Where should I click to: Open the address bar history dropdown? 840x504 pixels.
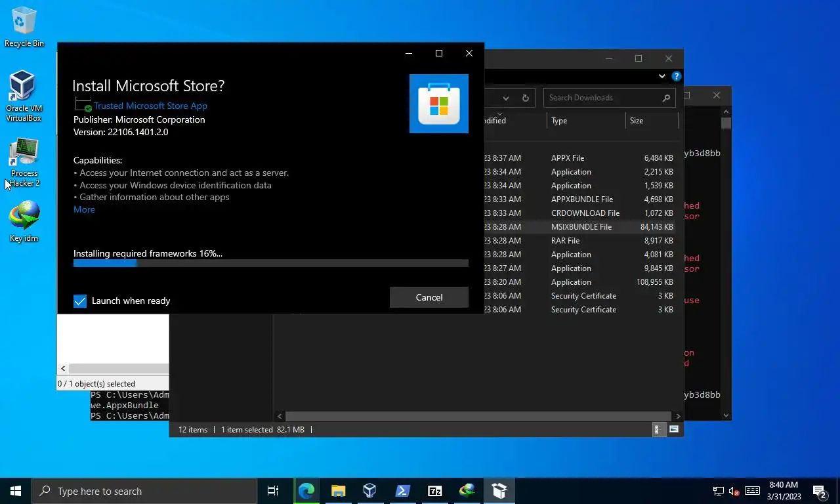(505, 98)
